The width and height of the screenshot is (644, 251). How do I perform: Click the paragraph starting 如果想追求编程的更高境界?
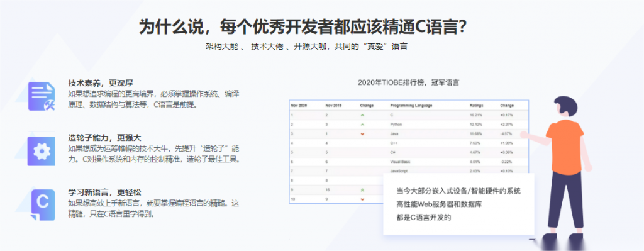[153, 99]
